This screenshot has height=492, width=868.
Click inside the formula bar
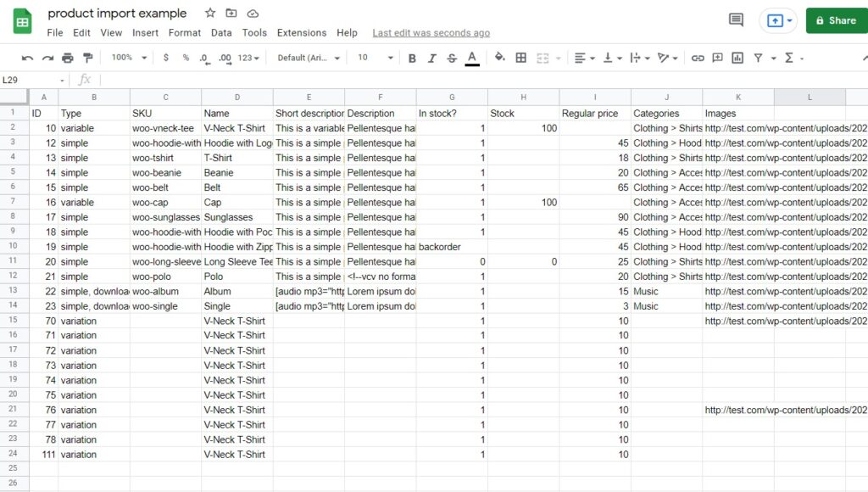[x=254, y=78]
